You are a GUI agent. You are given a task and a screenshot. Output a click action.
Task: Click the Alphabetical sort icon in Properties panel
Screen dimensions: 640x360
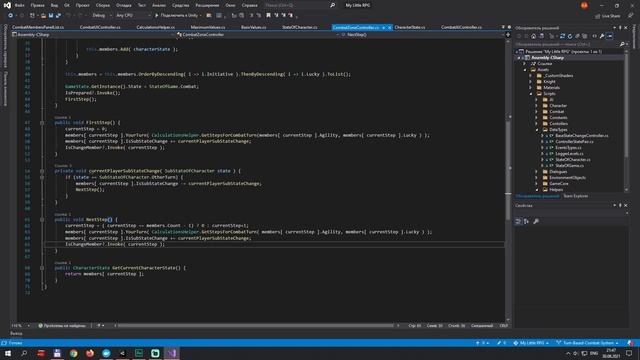527,221
